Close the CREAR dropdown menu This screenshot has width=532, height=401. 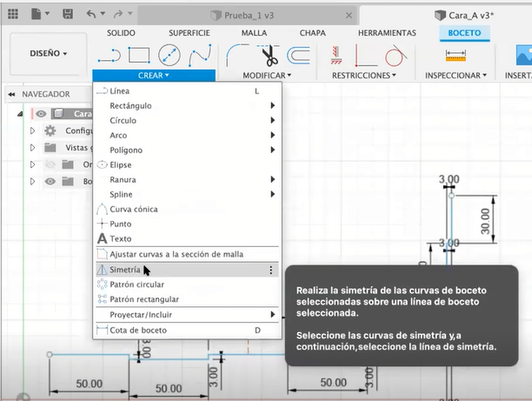coord(154,76)
